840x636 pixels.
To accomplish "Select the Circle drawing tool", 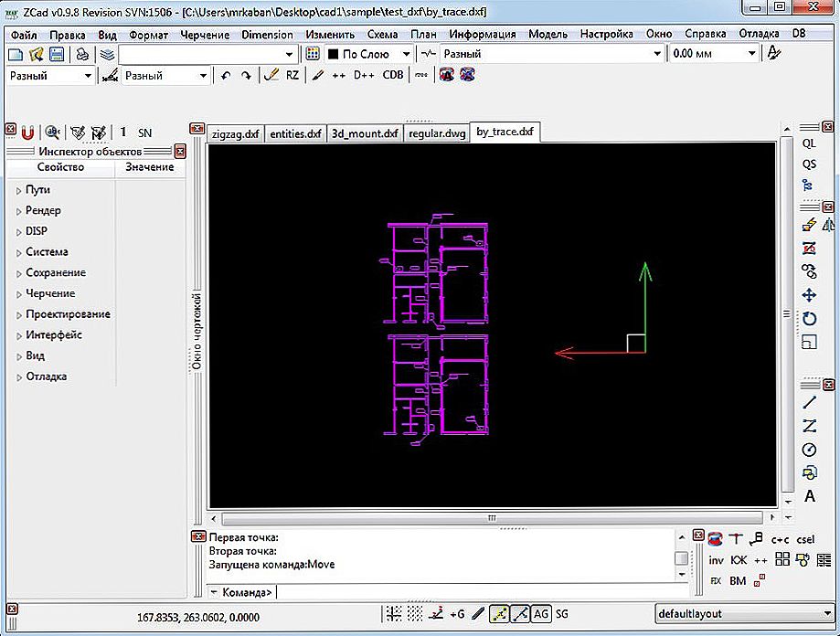I will pos(809,450).
